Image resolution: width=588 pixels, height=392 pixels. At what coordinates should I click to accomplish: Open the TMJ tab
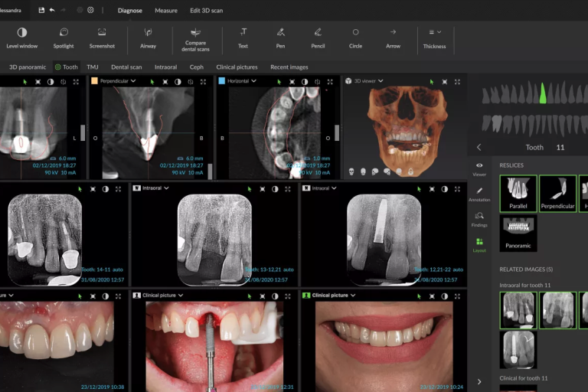[92, 67]
